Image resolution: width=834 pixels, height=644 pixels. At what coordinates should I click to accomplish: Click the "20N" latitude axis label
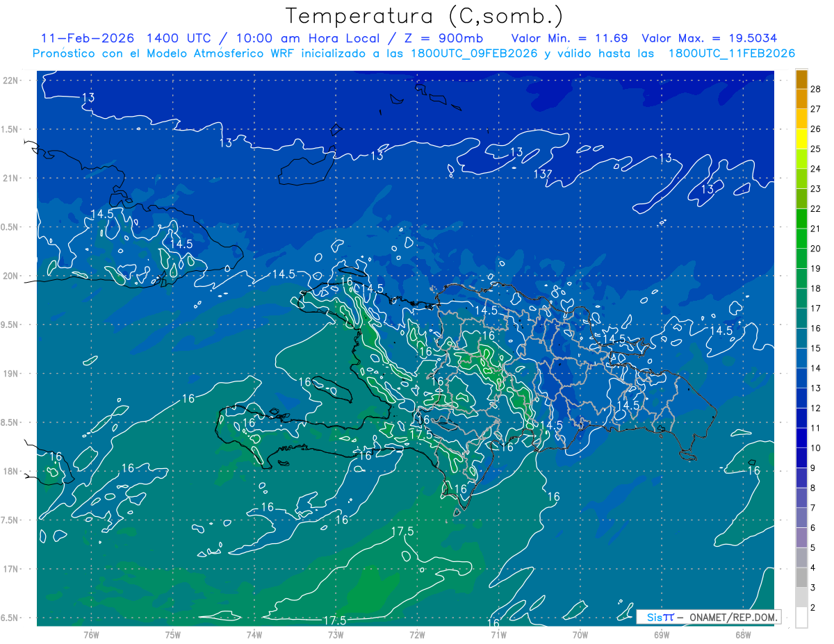(12, 276)
